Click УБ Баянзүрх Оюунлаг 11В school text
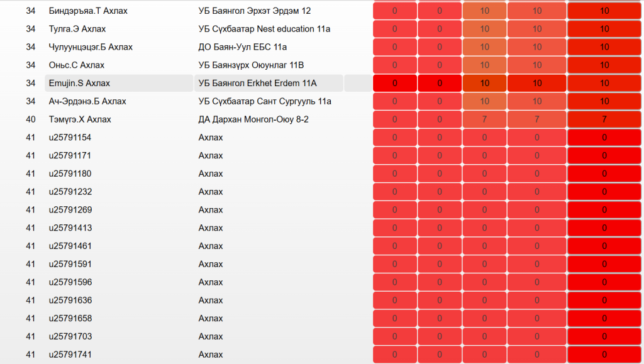The height and width of the screenshot is (364, 644). [250, 65]
